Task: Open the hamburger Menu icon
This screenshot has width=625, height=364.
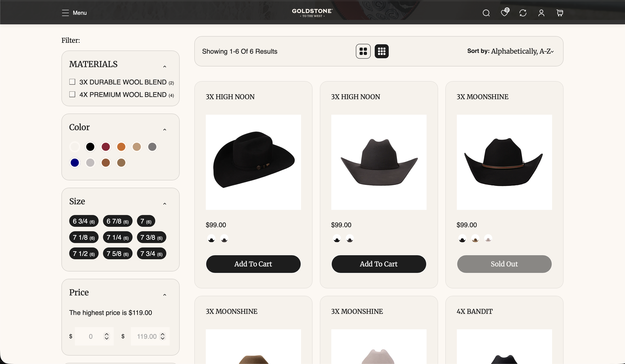Action: (66, 13)
